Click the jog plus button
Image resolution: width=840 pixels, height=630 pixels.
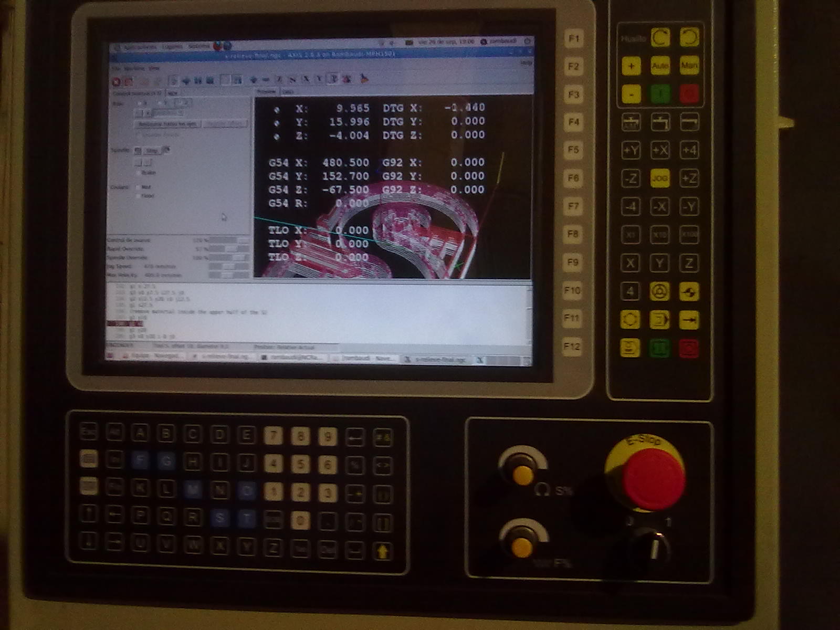[148, 113]
